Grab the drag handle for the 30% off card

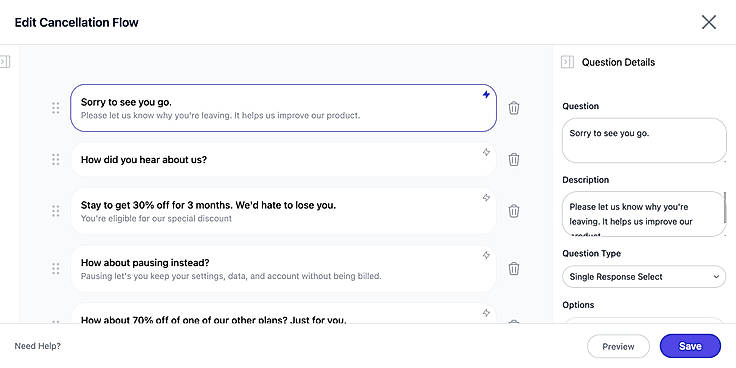(56, 211)
